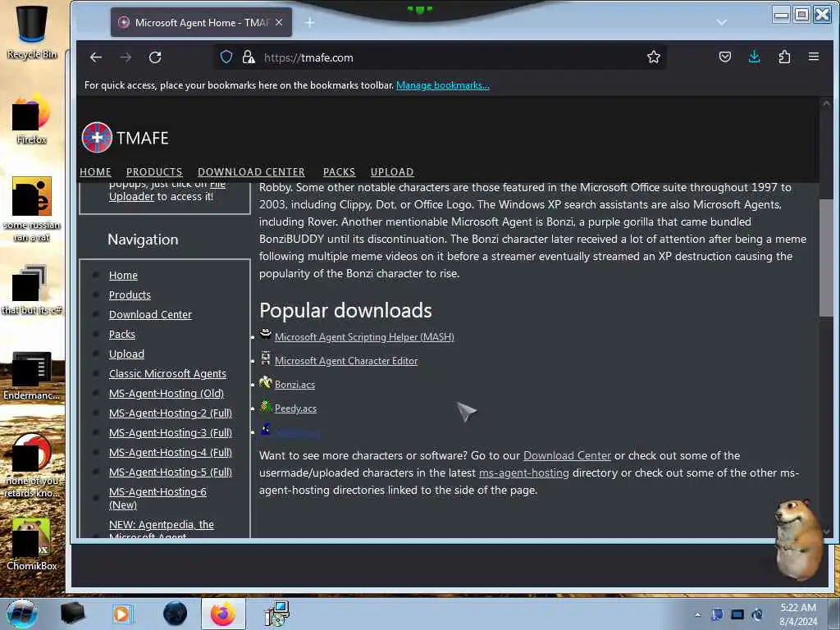Open Download Center link in paragraph

click(567, 456)
